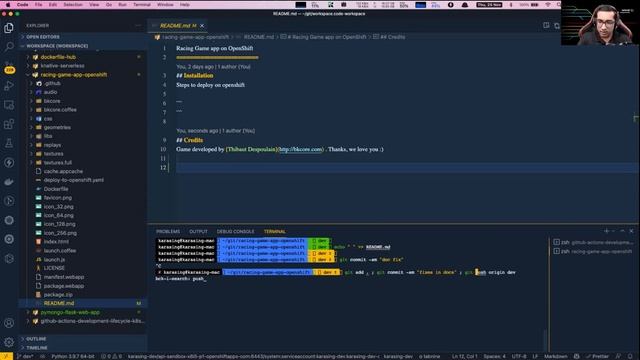Open the bkcore.com link in README
Viewport: 640px width, 360px height.
pyautogui.click(x=302, y=149)
